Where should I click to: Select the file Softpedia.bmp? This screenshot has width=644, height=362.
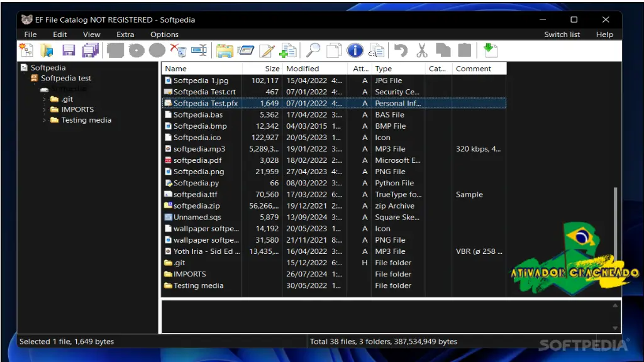point(200,126)
